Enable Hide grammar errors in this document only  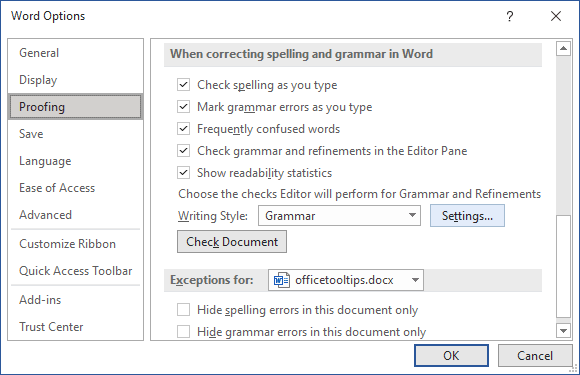click(x=183, y=332)
